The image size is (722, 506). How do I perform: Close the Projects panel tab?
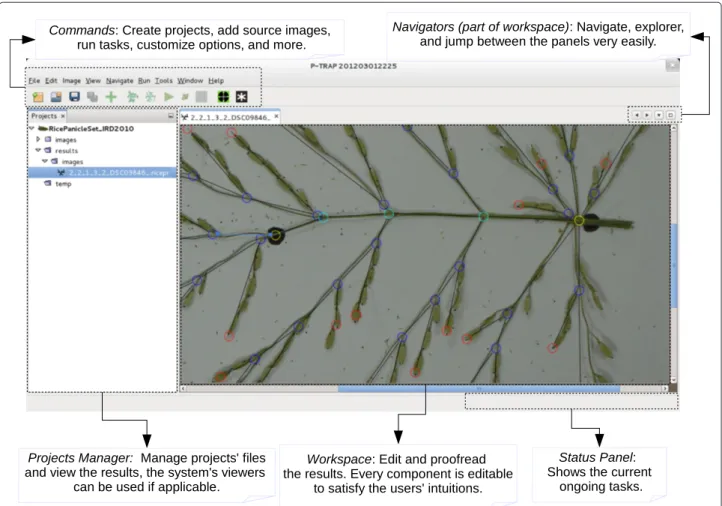[63, 116]
